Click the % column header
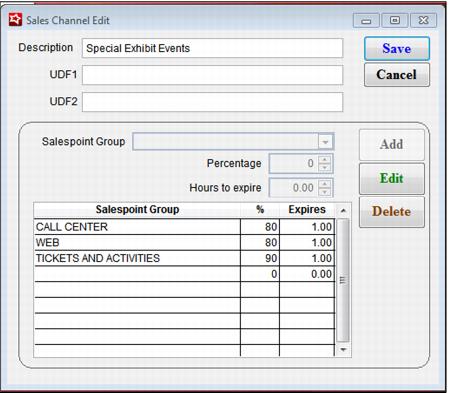The image size is (449, 393). [x=260, y=210]
